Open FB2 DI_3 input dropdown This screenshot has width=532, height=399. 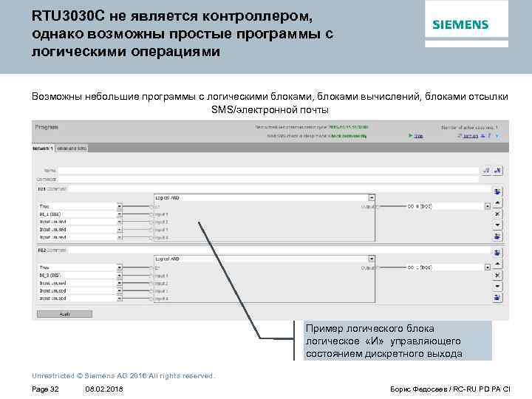[120, 276]
